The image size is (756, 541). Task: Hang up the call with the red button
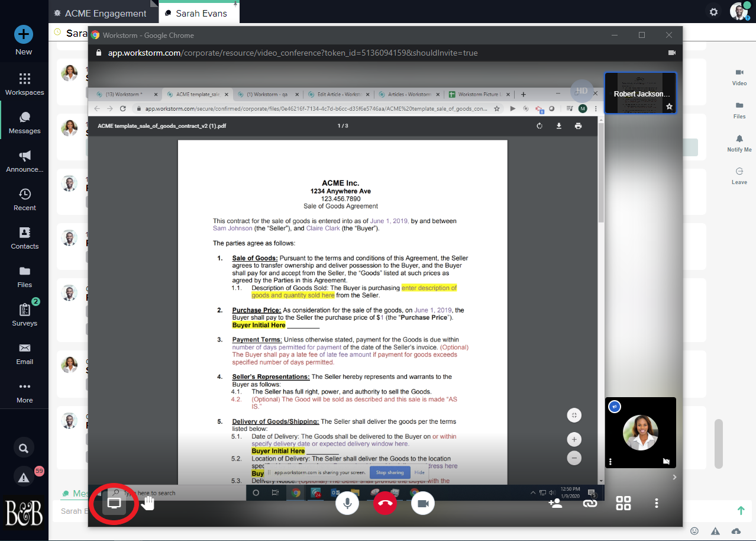pyautogui.click(x=385, y=503)
